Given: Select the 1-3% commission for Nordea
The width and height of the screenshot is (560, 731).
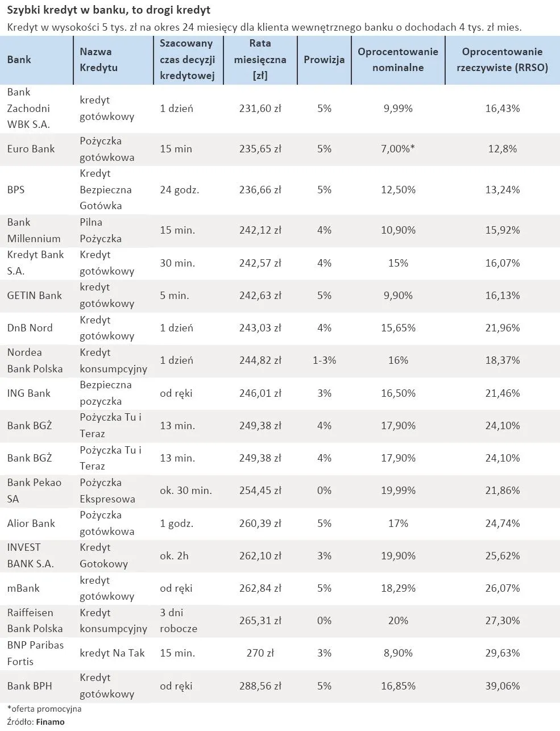Looking at the screenshot, I should coord(324,360).
